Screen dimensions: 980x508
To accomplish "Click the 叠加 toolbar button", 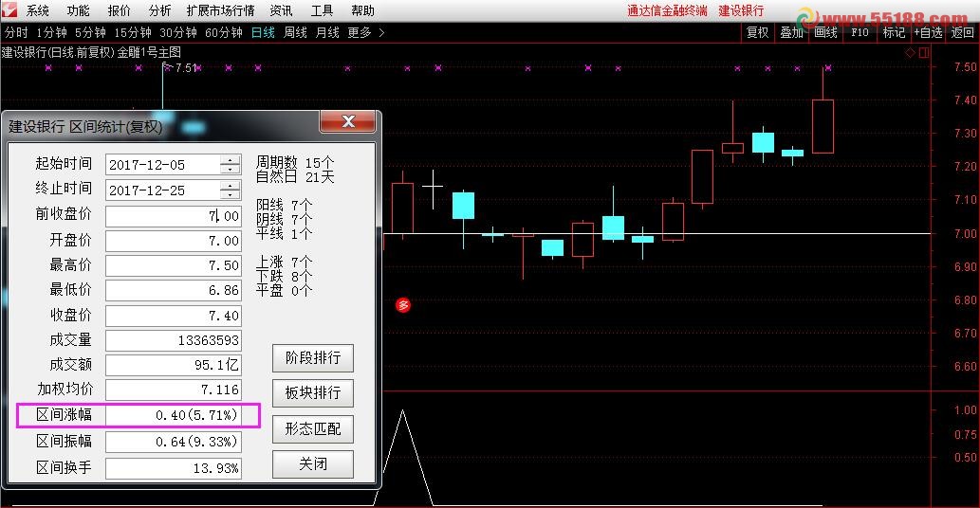I will point(791,32).
